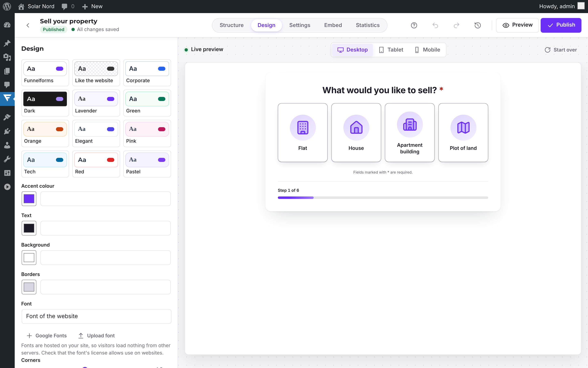588x368 pixels.
Task: Open the Pages sidebar icon
Action: click(7, 71)
